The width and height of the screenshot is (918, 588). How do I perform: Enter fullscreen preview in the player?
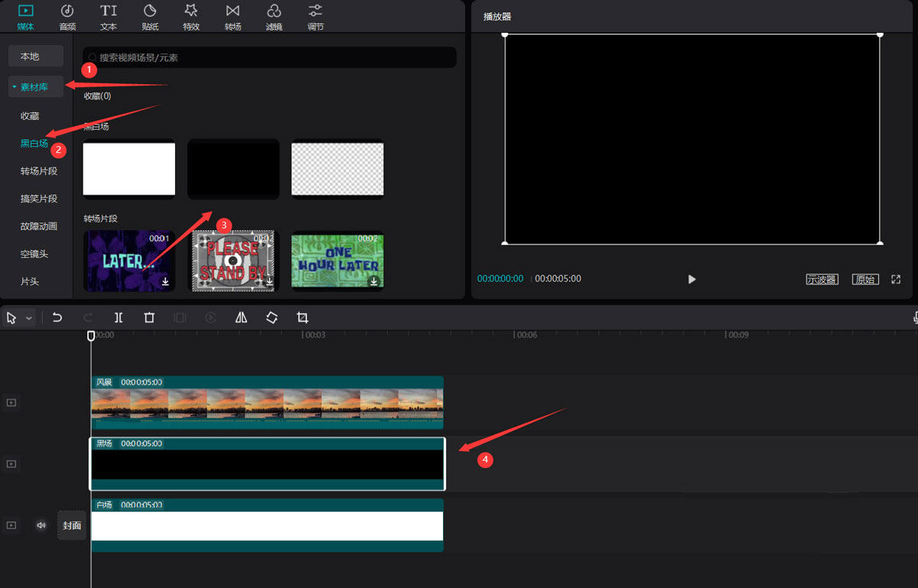click(x=896, y=280)
